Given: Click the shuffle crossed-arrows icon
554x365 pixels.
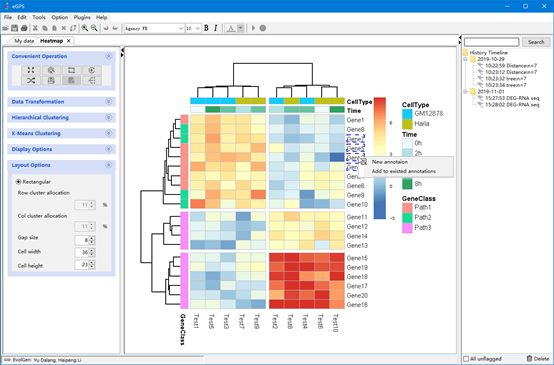Looking at the screenshot, I should point(31,81).
